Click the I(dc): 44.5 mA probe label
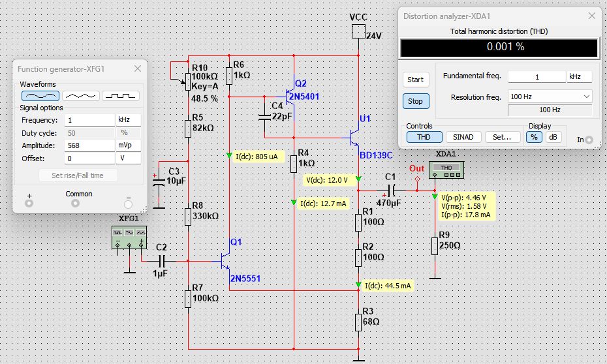Screen dimensions: 607x364 coord(388,286)
